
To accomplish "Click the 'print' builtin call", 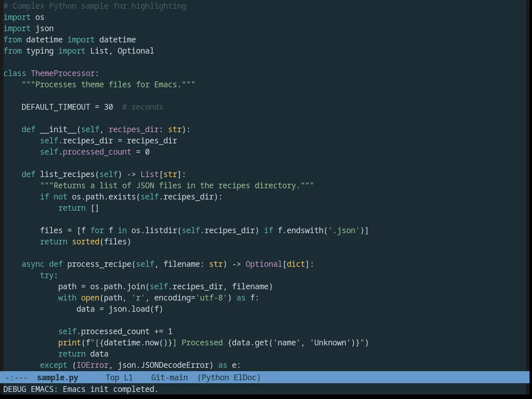I will 69,342.
